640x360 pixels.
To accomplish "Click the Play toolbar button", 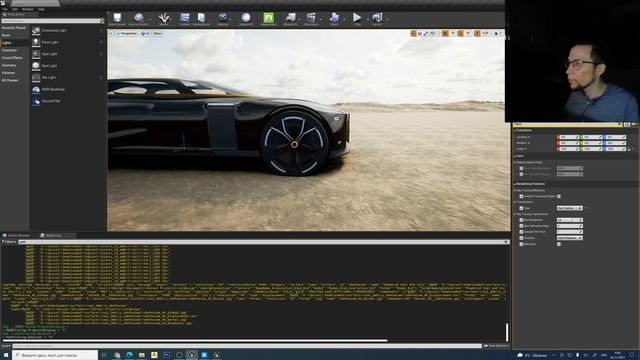I will click(357, 18).
